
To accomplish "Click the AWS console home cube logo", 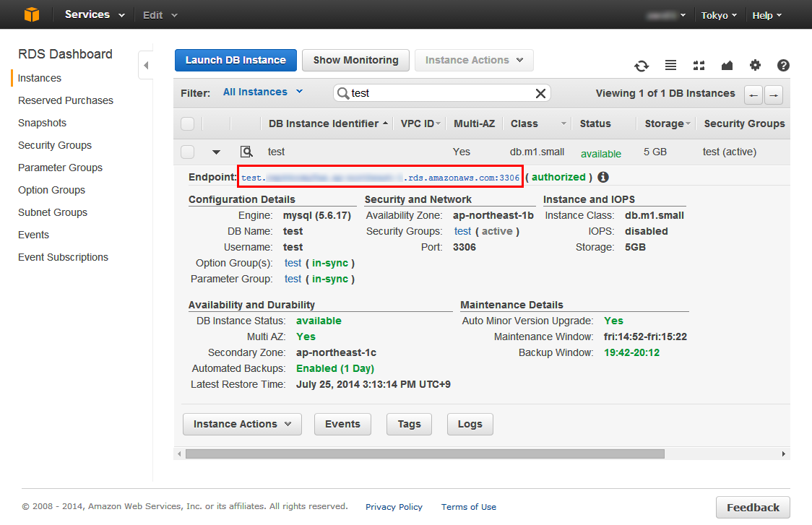I will (32, 14).
